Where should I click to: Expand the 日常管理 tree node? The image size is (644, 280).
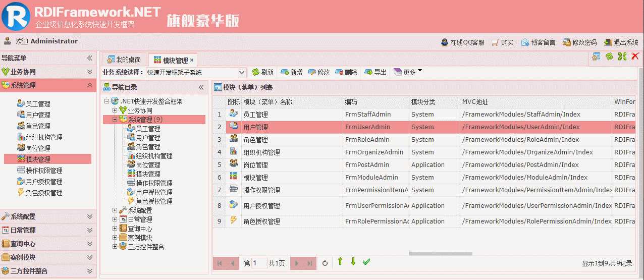tap(115, 219)
